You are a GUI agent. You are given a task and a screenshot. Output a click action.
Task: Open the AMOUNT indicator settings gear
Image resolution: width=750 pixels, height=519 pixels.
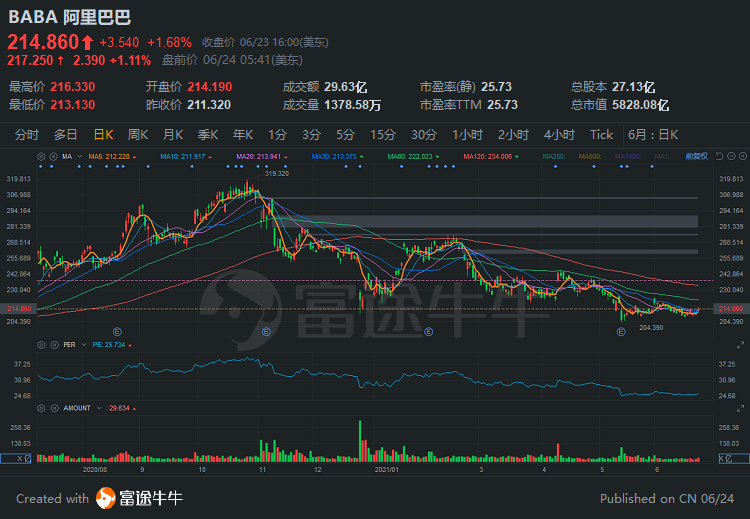point(41,408)
